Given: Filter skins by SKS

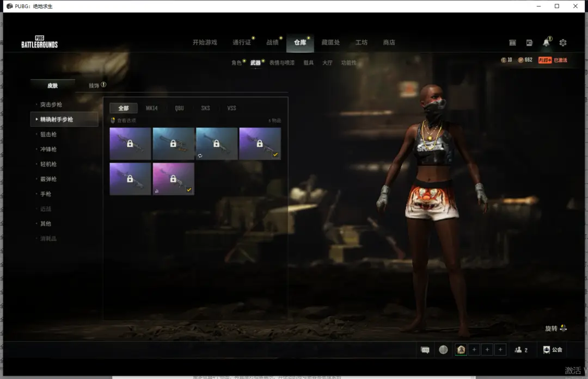Looking at the screenshot, I should coord(205,108).
